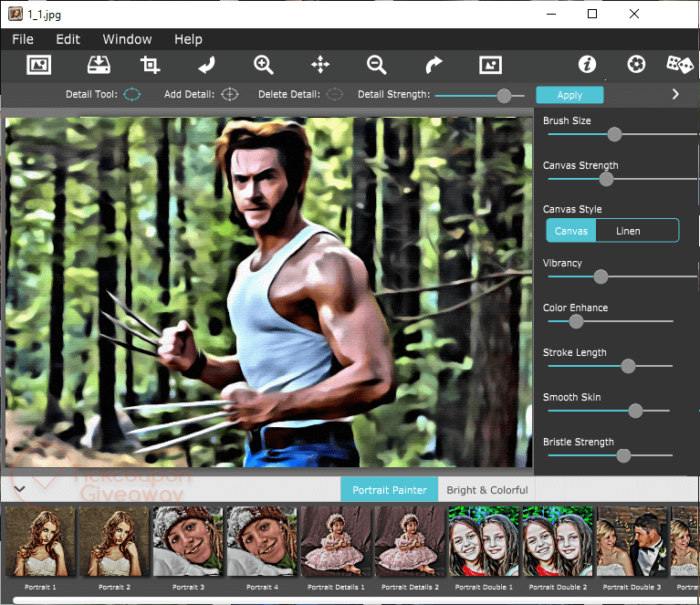Select the Linen style option
The image size is (700, 605).
pos(628,231)
